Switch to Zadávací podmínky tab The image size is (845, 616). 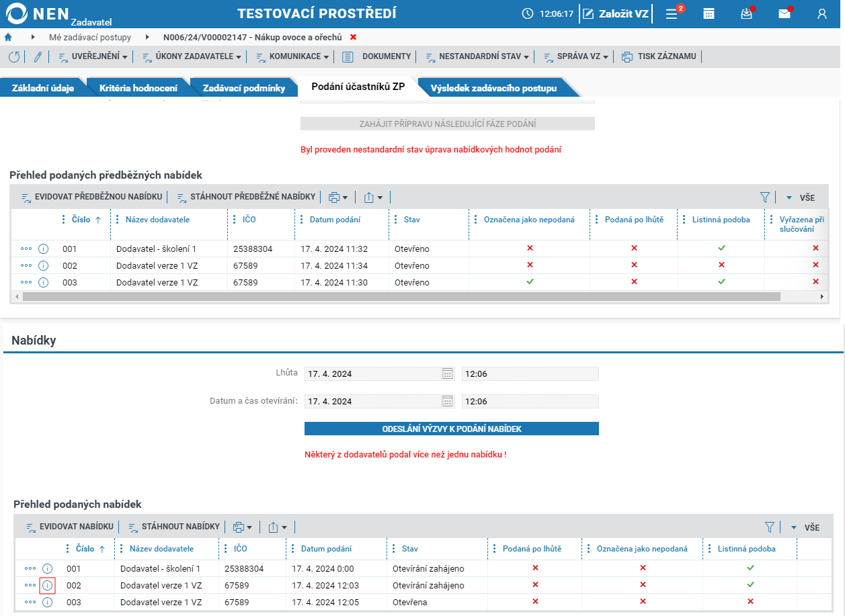[x=244, y=88]
